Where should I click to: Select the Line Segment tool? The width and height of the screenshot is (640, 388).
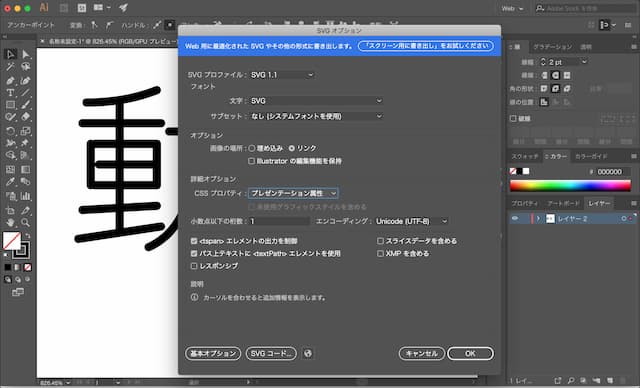(26, 93)
